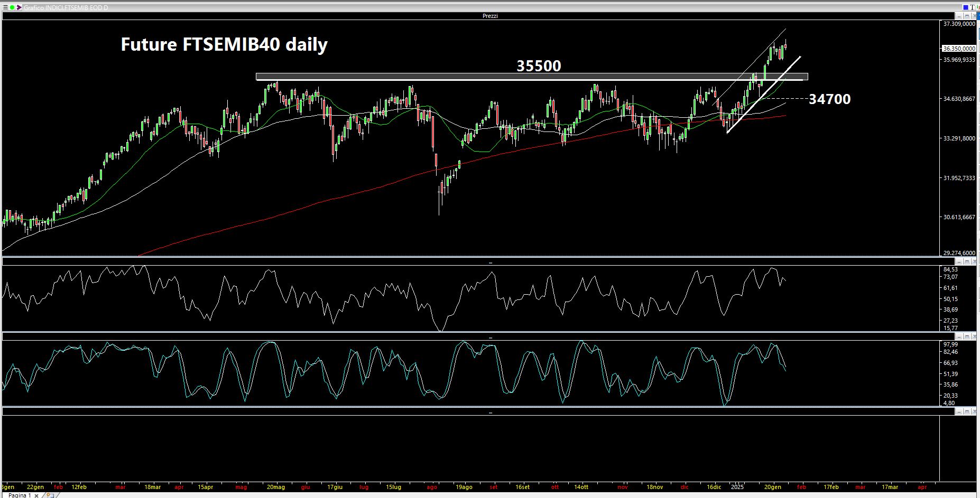Click the 50,15 oscillator scale value
Image resolution: width=980 pixels, height=498 pixels.
tap(950, 299)
